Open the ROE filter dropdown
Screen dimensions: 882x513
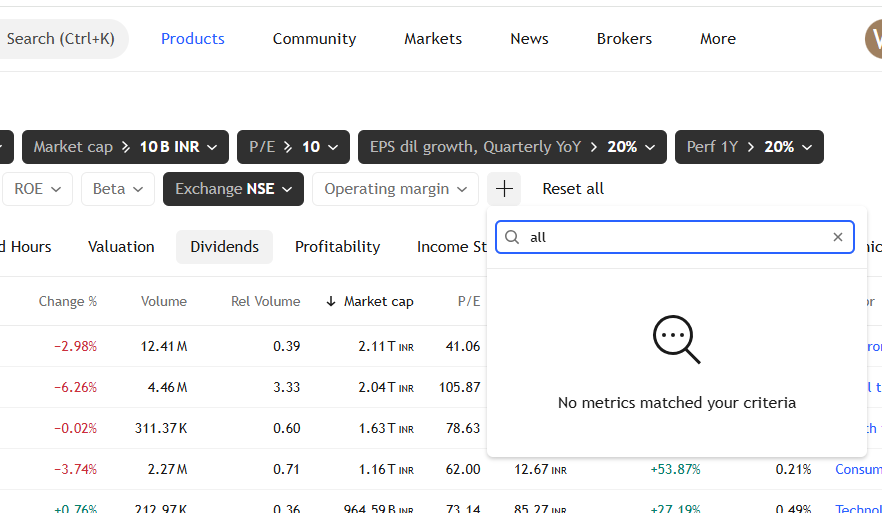pos(37,189)
